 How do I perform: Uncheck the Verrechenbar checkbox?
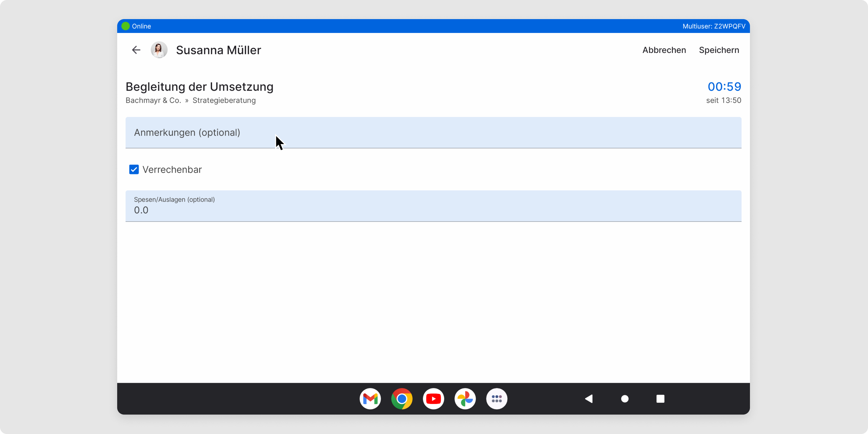click(134, 170)
